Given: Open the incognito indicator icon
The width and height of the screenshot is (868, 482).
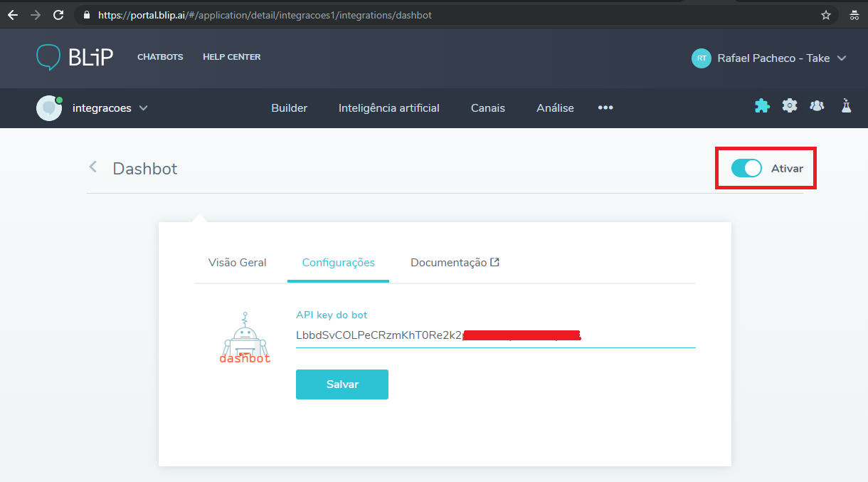Looking at the screenshot, I should (x=854, y=14).
